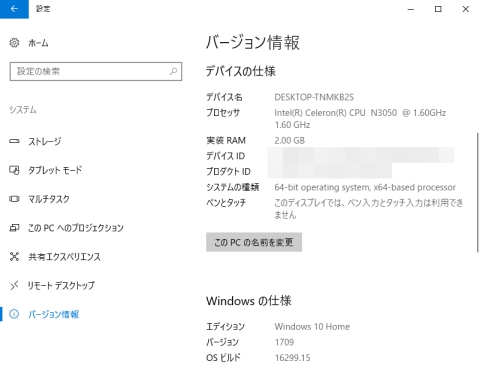Select the 共有エクスペリエンス icon
Viewport: 479px width, 367px height.
14,257
